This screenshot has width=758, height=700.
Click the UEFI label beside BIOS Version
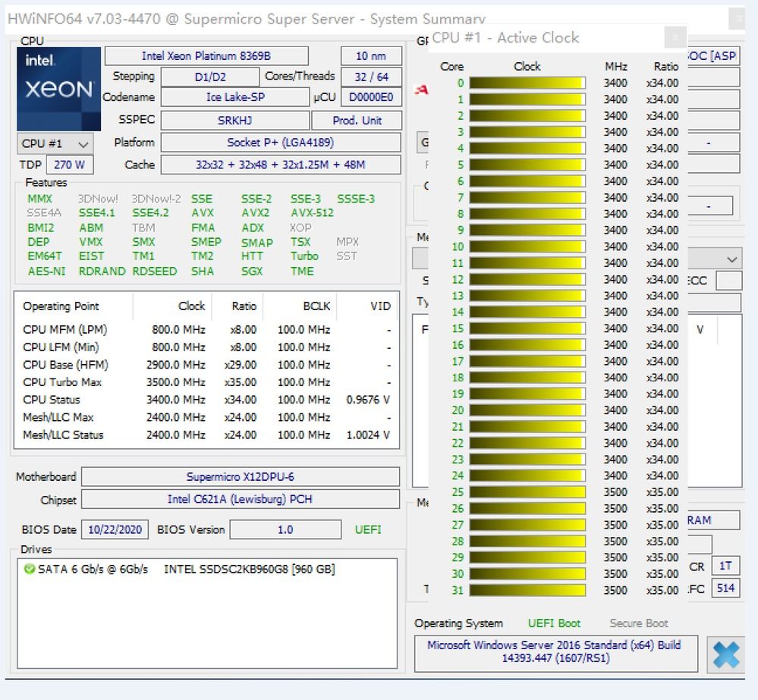[x=368, y=529]
